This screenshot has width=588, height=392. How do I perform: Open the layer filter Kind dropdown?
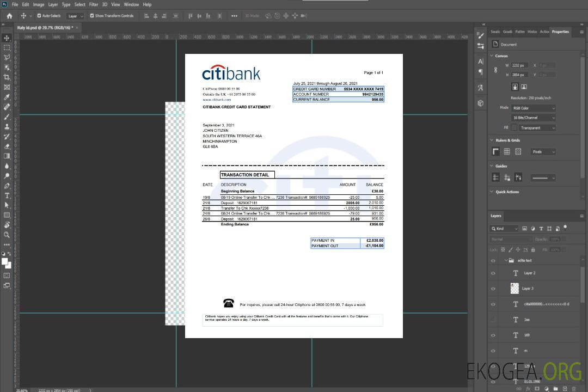[504, 229]
